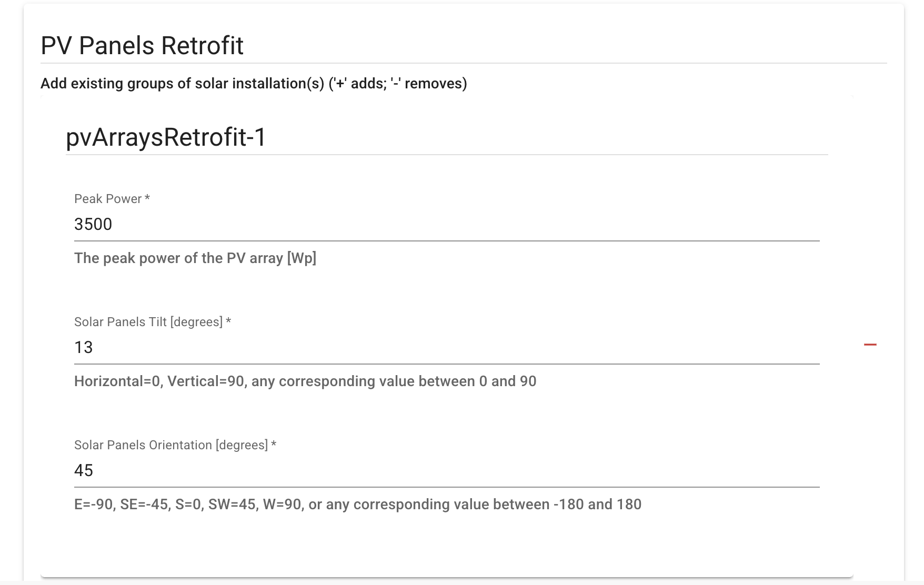Click the peak power of the PV array hint
Screen dimensions: 924x585
(195, 258)
